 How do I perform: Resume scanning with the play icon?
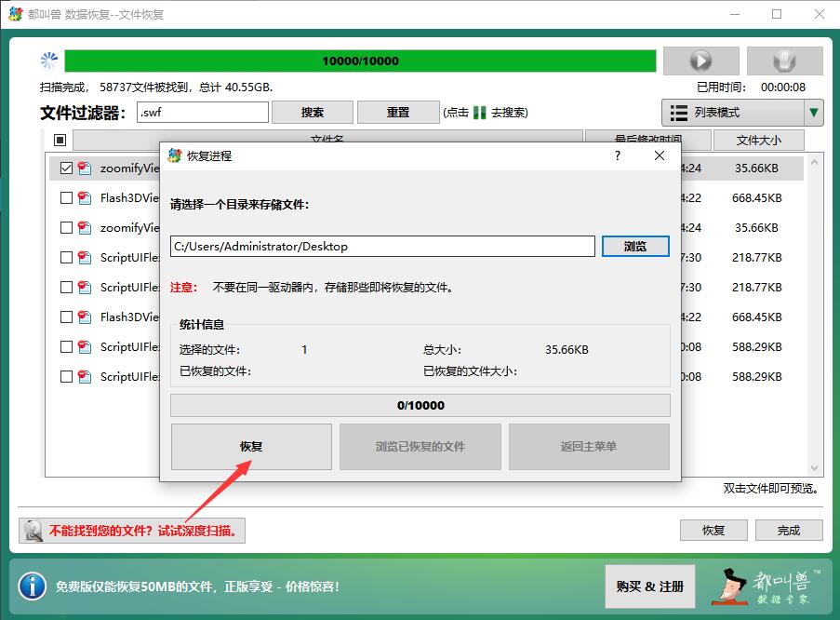pyautogui.click(x=700, y=60)
